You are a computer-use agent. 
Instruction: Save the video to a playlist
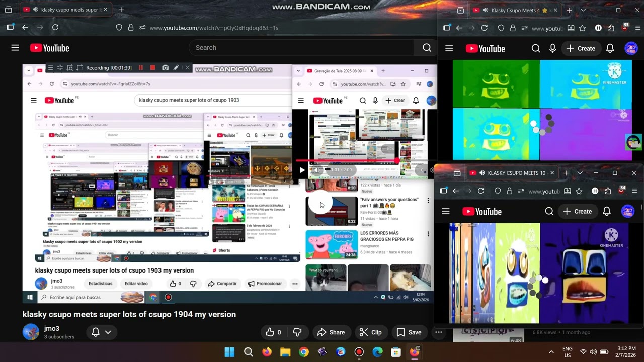(409, 332)
